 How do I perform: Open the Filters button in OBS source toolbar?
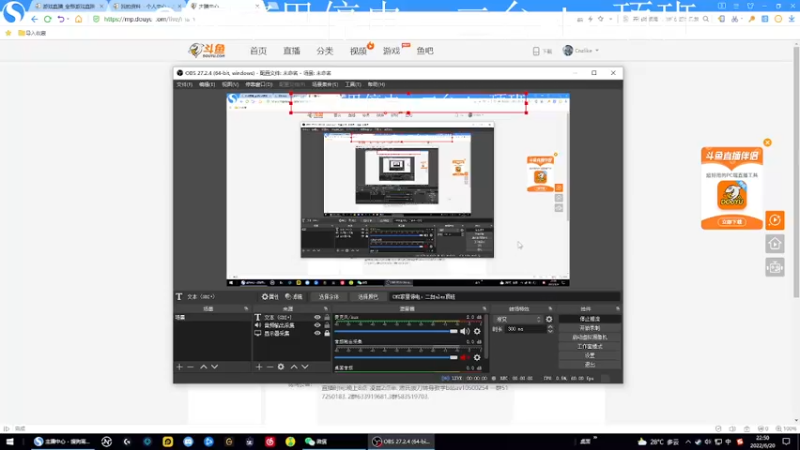click(294, 296)
